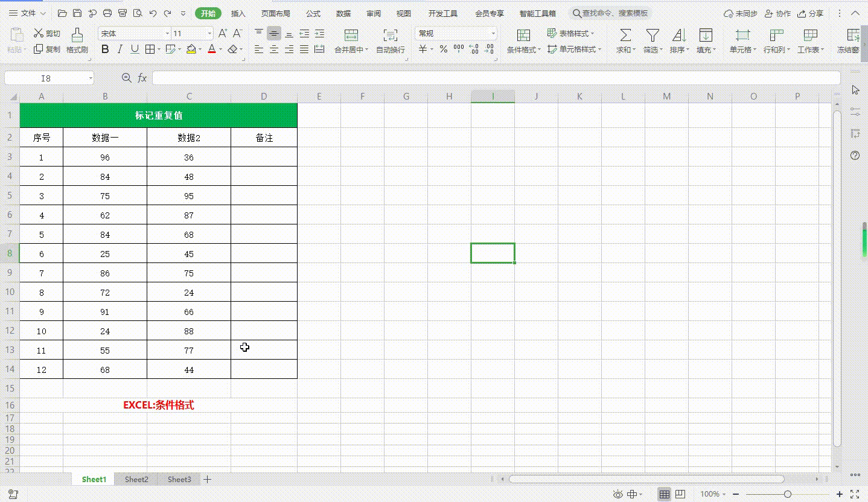The image size is (868, 502).
Task: Click the percent style icon
Action: 444,49
